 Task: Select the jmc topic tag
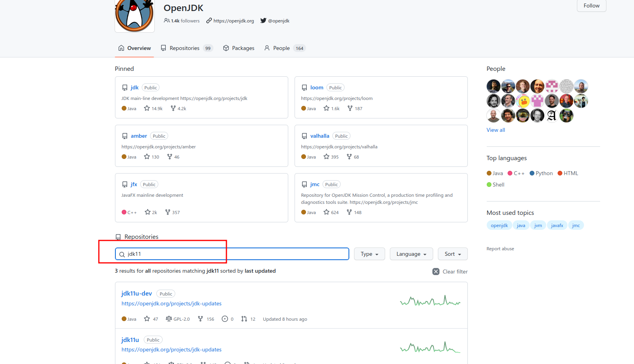[576, 225]
